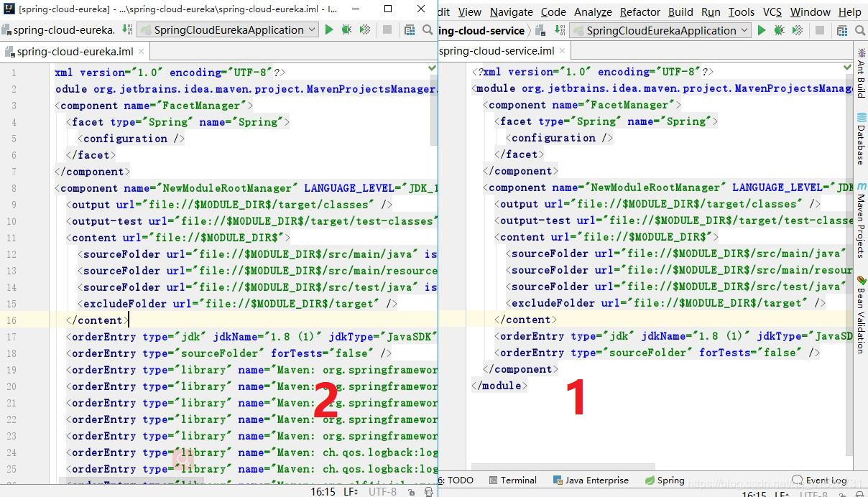This screenshot has width=868, height=497.
Task: Open the VCS menu
Action: 772,11
